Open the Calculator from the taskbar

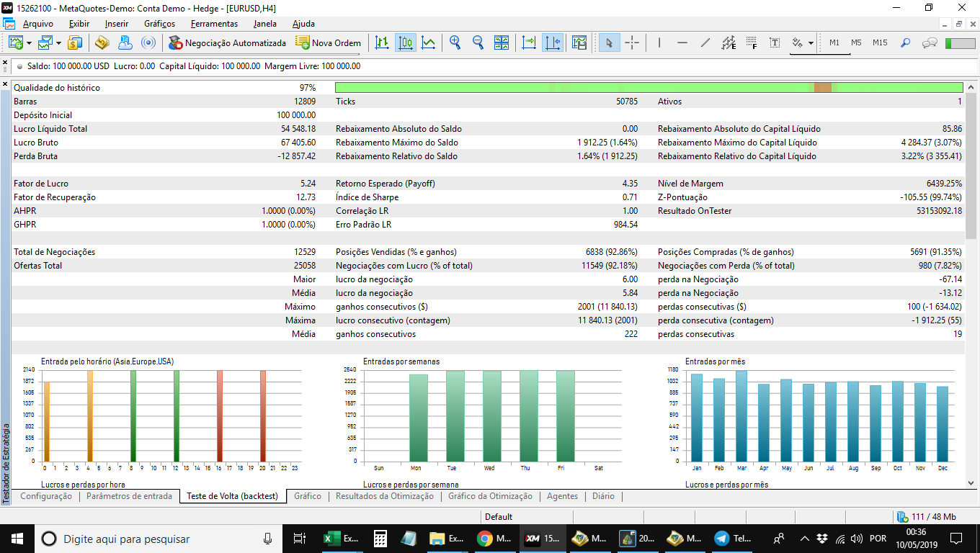[380, 538]
